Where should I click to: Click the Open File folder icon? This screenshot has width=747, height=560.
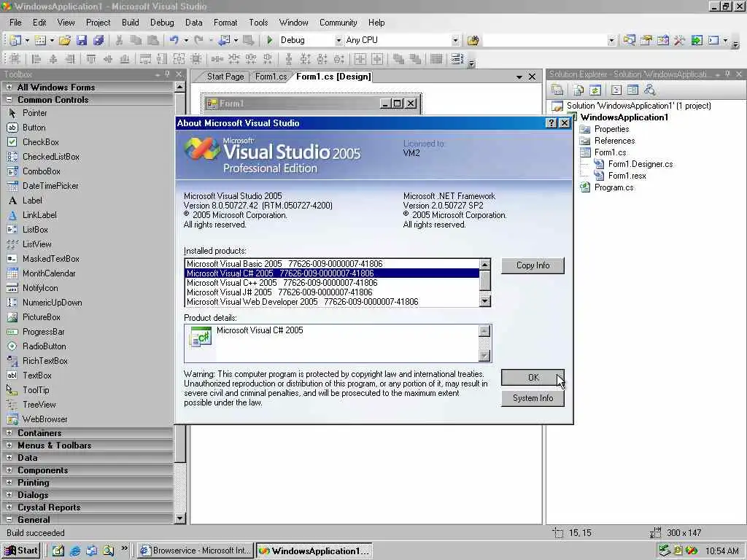point(65,41)
